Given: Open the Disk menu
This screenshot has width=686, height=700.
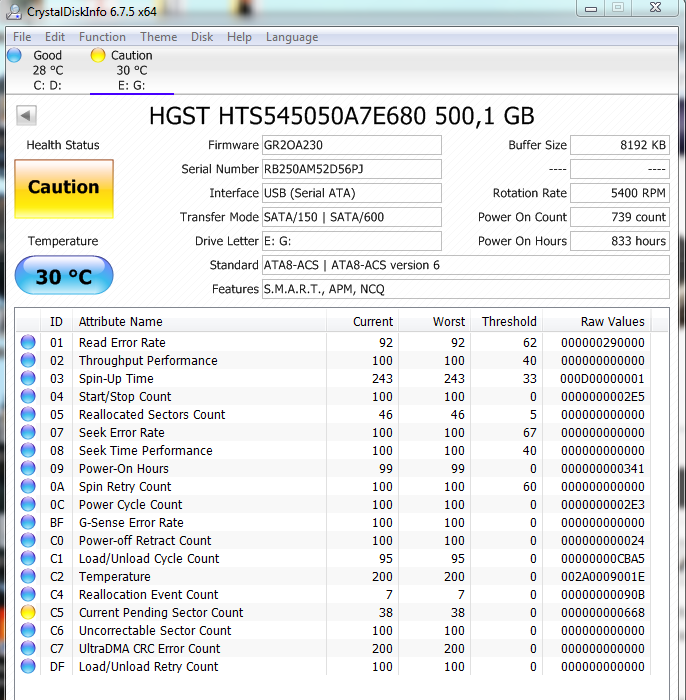Looking at the screenshot, I should (x=202, y=37).
